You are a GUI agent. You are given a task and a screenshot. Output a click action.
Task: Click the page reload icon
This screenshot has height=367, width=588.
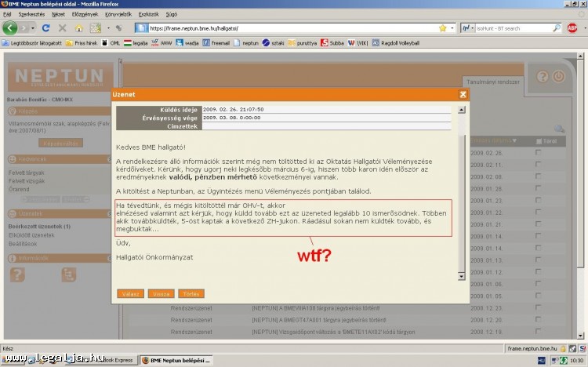45,27
